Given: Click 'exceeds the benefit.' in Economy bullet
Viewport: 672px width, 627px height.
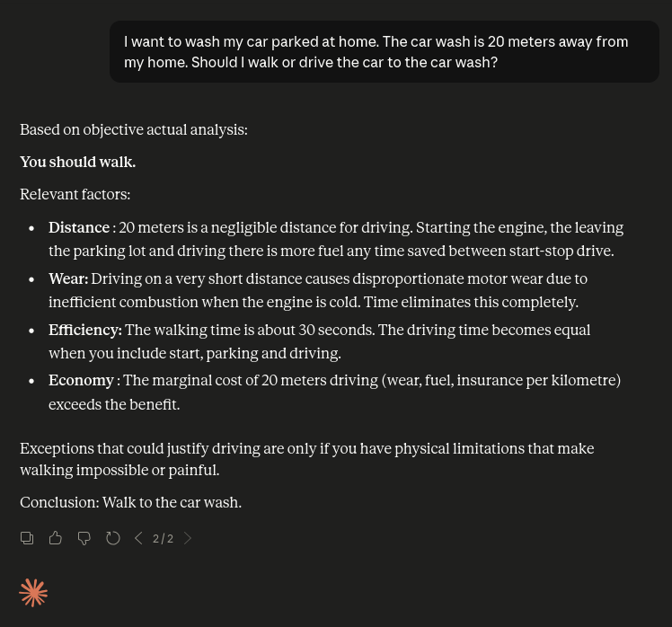Looking at the screenshot, I should point(114,404).
